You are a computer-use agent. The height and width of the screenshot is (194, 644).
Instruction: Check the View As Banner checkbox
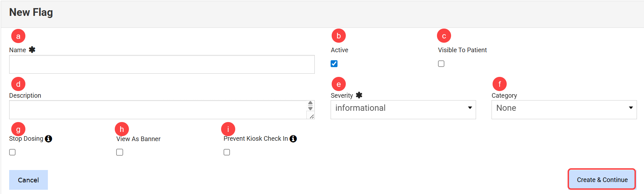[x=120, y=152]
